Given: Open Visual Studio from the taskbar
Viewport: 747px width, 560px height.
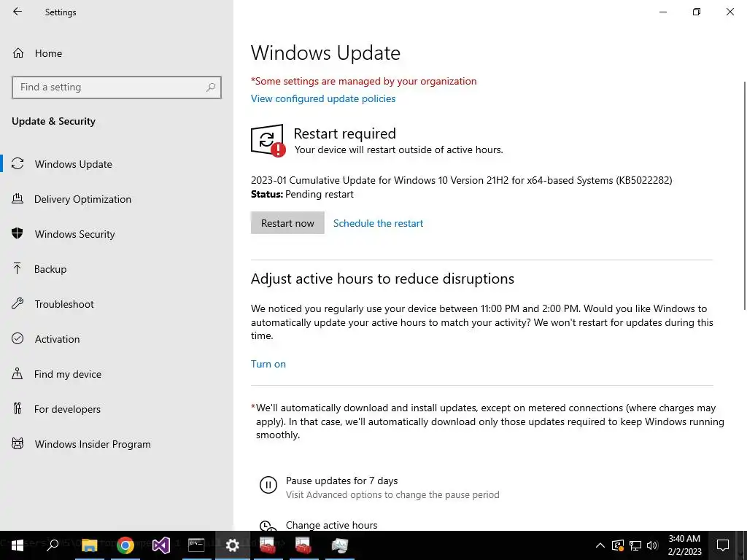Looking at the screenshot, I should [161, 545].
